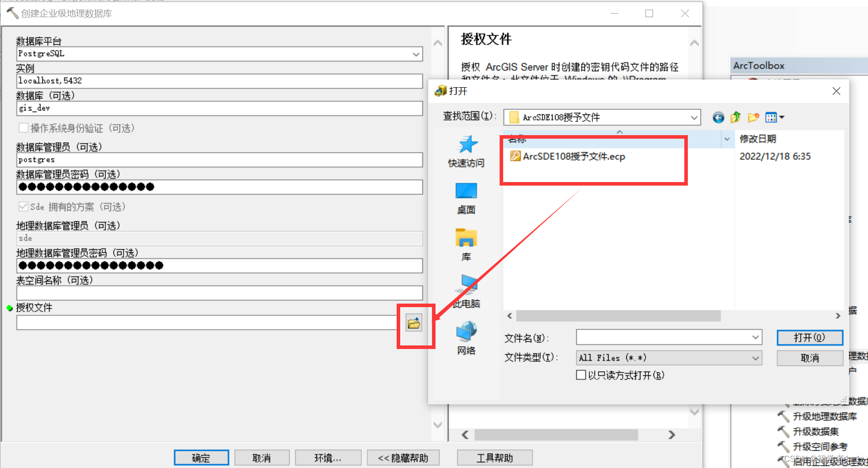Uncheck the Sde 拥有的方案 option
This screenshot has height=468, width=868.
tap(23, 206)
